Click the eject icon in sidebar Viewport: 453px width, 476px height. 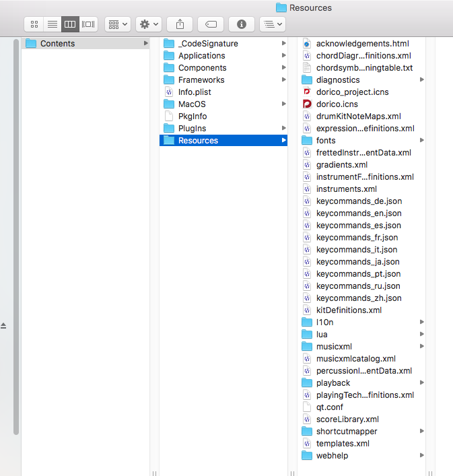3,326
